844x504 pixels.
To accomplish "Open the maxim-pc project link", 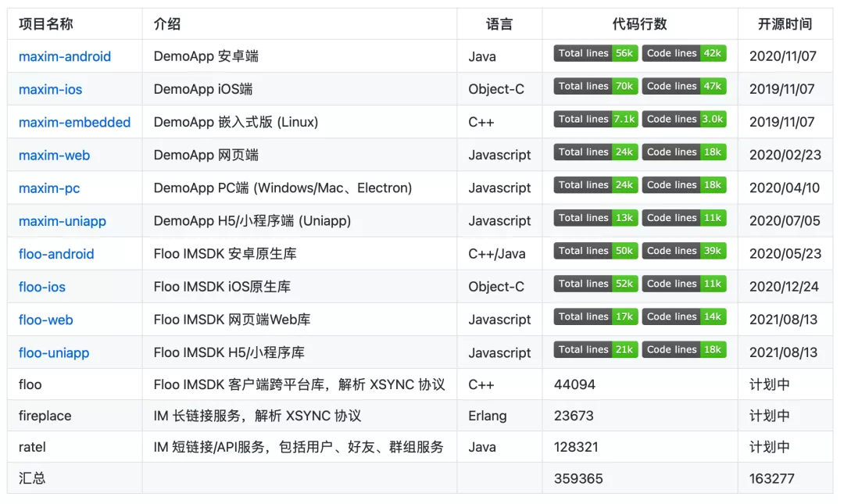I will click(49, 188).
